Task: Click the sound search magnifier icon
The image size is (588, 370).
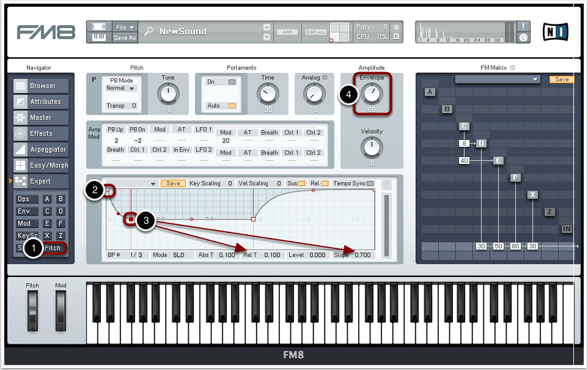Action: click(149, 32)
